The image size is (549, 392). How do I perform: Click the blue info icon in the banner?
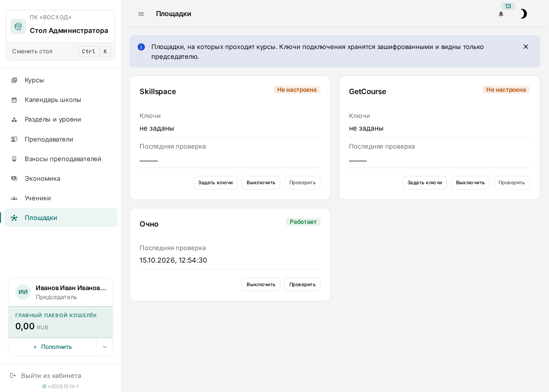(x=141, y=47)
